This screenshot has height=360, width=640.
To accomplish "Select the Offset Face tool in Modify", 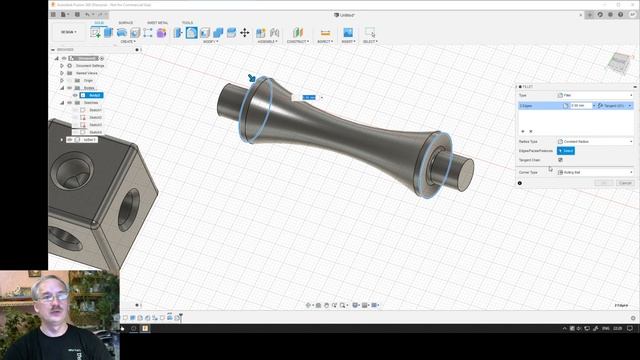I will coord(231,33).
